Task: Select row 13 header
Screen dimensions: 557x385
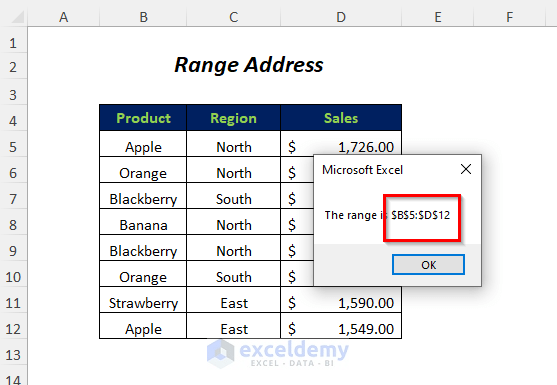Action: [x=13, y=355]
